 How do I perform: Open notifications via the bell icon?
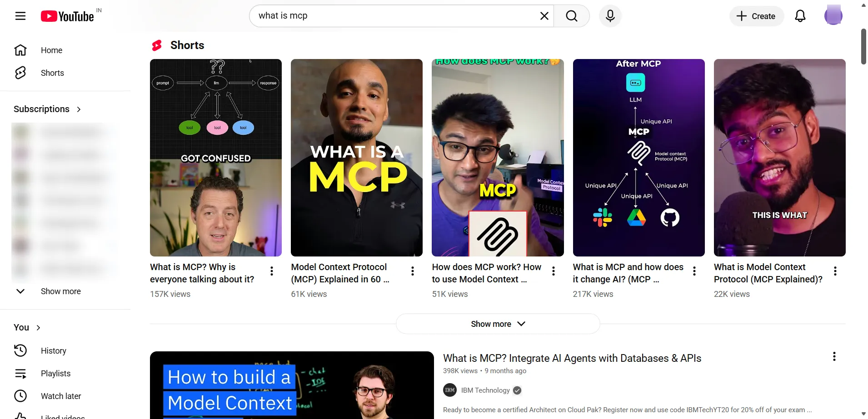[800, 16]
